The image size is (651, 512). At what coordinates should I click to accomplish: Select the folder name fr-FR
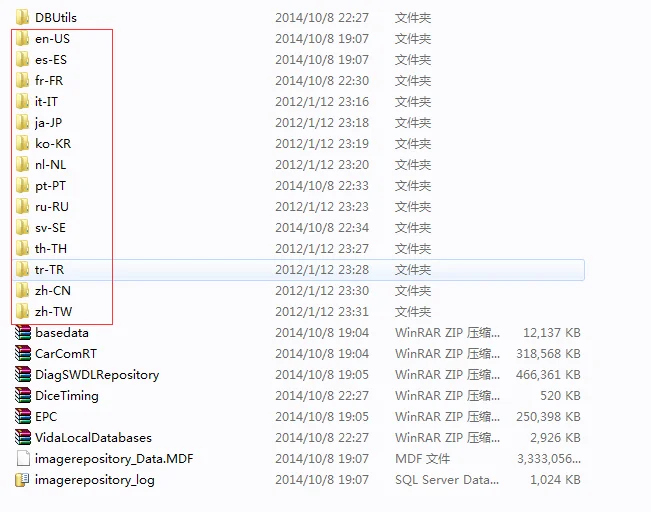49,81
